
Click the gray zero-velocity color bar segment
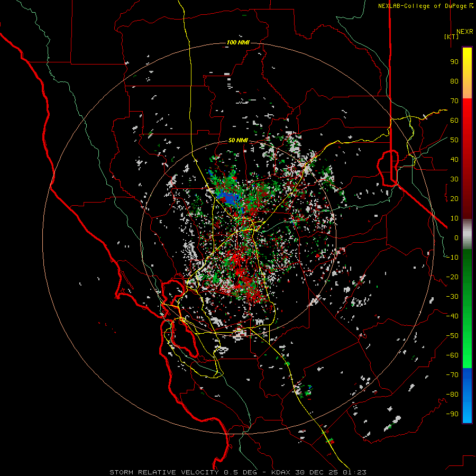(x=467, y=234)
